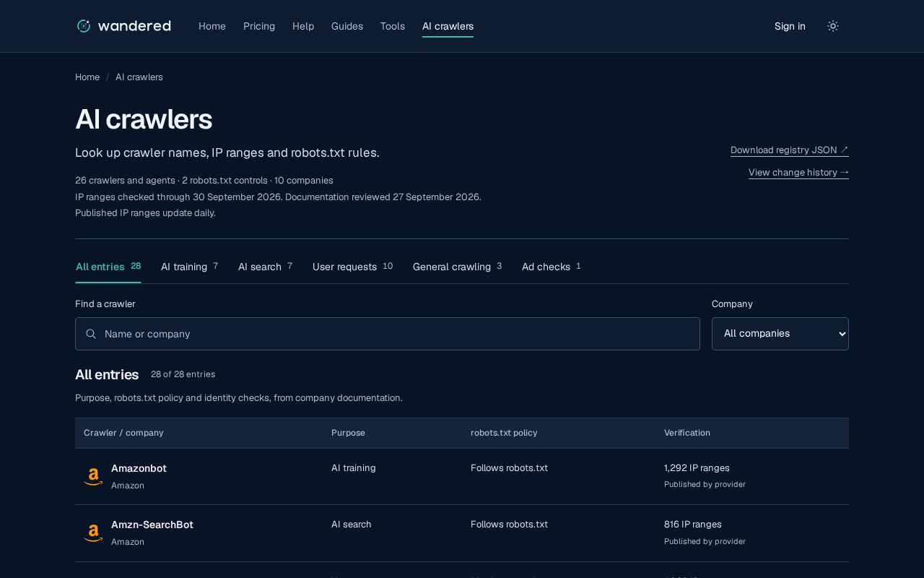This screenshot has height=578, width=924.
Task: Switch to the General crawling tab
Action: [x=457, y=267]
